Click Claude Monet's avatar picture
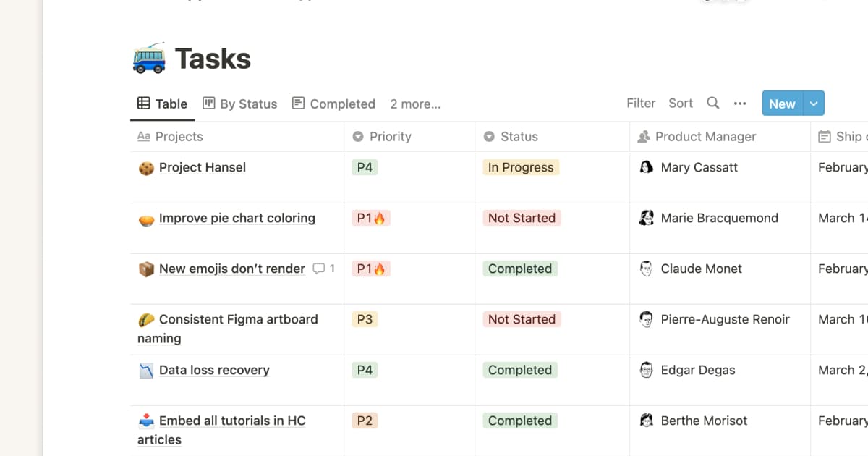Screen dimensions: 868x456 (647, 269)
